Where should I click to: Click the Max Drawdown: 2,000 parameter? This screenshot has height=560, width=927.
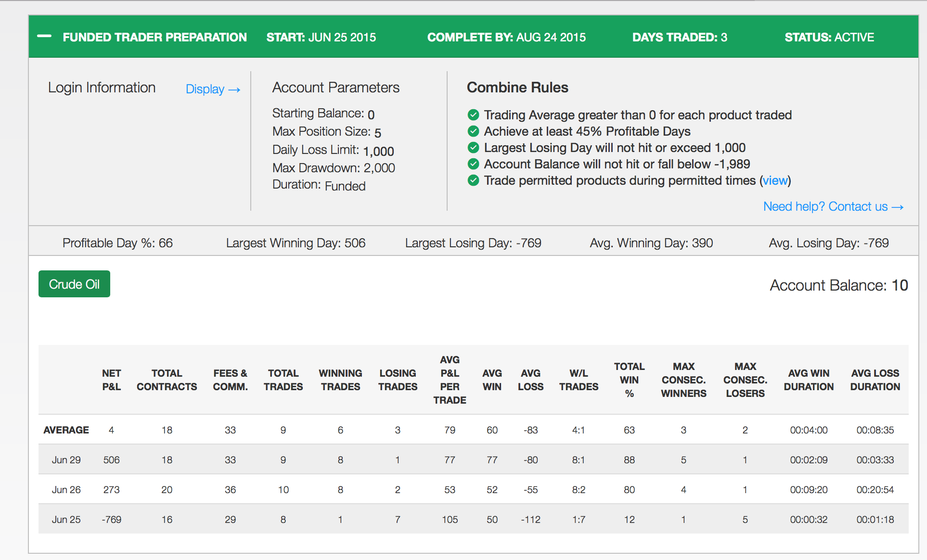click(334, 168)
